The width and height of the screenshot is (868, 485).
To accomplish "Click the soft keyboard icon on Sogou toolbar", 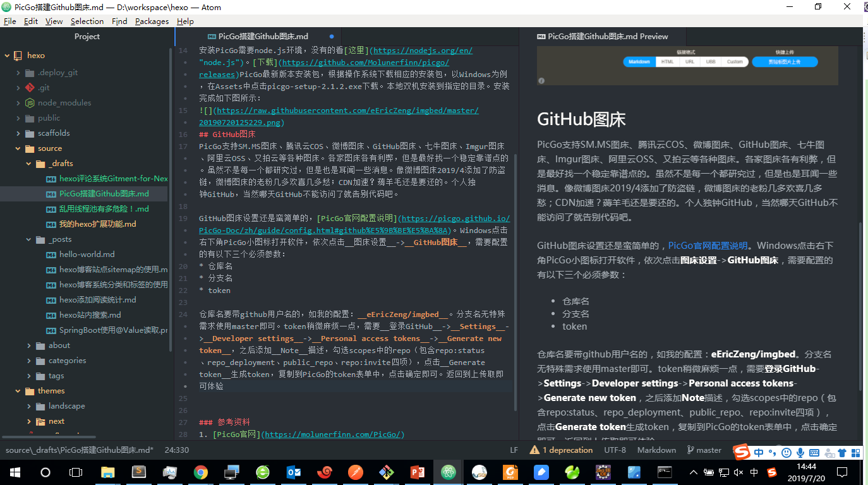I will (814, 452).
